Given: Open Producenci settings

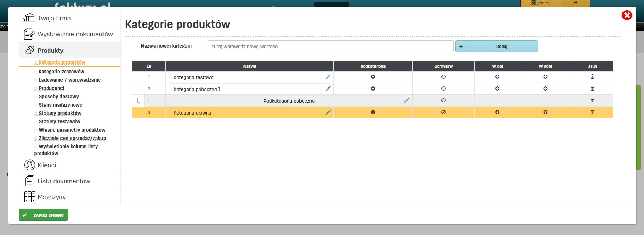Looking at the screenshot, I should click(x=51, y=88).
